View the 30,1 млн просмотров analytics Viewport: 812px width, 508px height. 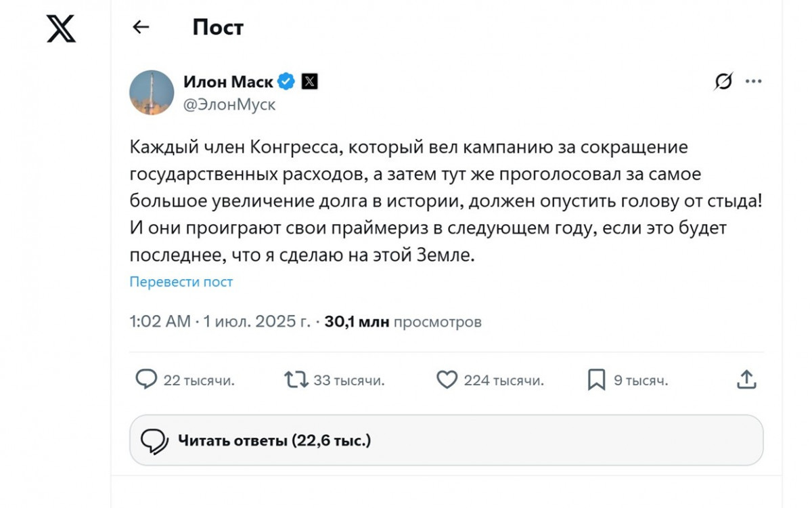coord(403,322)
